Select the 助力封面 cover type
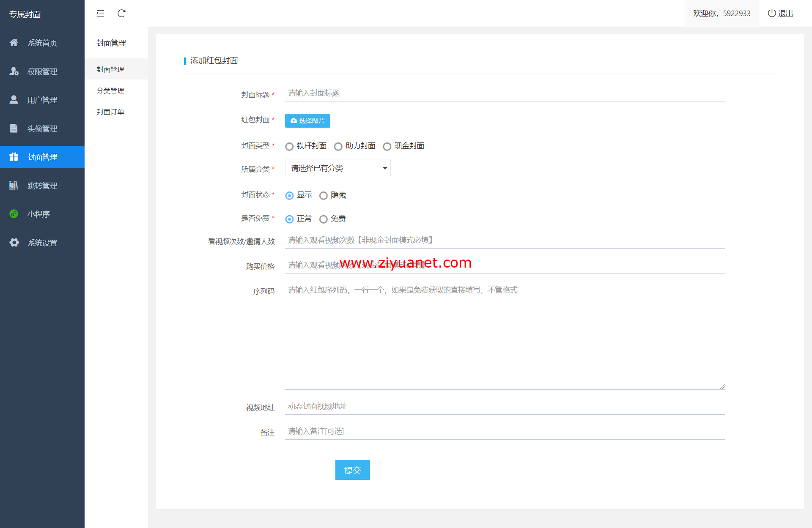 pos(338,146)
